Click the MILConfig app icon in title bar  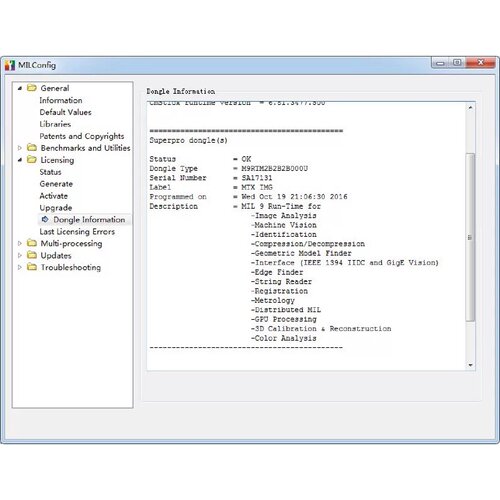pyautogui.click(x=10, y=65)
